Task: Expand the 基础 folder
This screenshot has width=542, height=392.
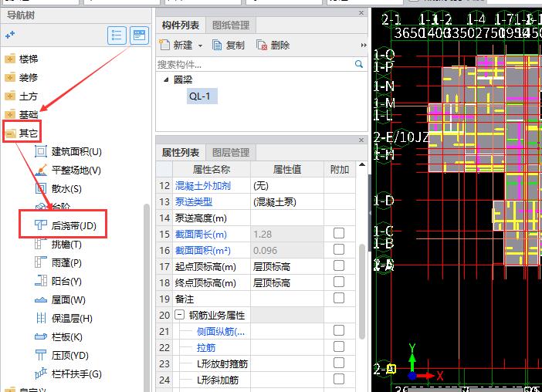Action: click(10, 114)
